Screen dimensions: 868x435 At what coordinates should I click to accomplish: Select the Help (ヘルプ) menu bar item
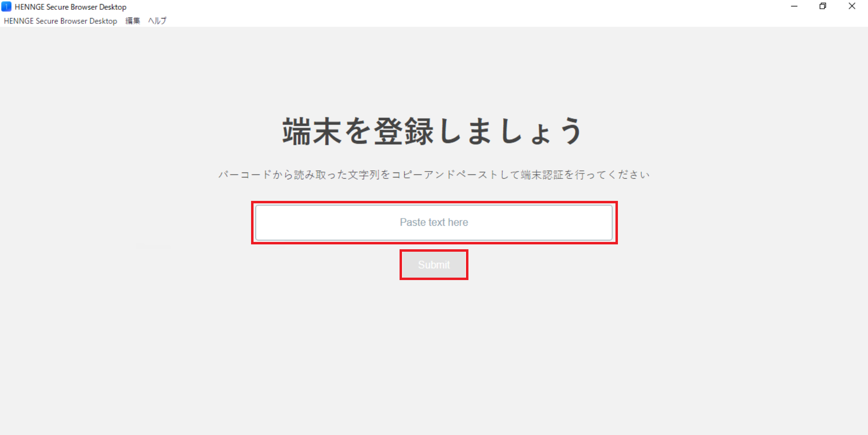pyautogui.click(x=157, y=21)
